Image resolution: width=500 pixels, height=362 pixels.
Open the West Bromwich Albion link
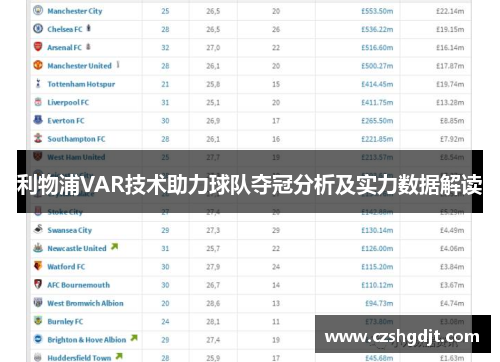85,303
